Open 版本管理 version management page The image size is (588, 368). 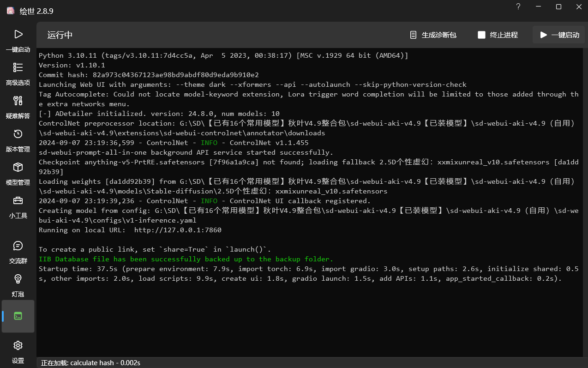pos(18,140)
